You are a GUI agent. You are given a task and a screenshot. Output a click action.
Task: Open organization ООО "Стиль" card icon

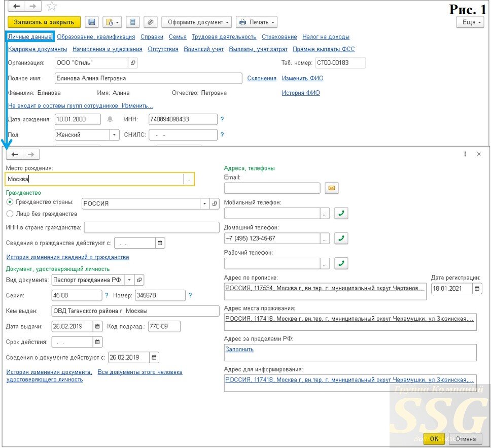point(133,62)
